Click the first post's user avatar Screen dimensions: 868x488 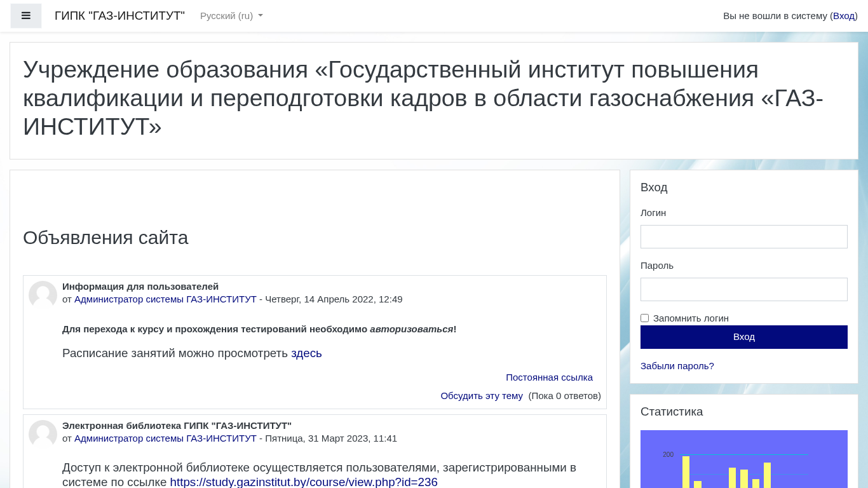(x=43, y=295)
